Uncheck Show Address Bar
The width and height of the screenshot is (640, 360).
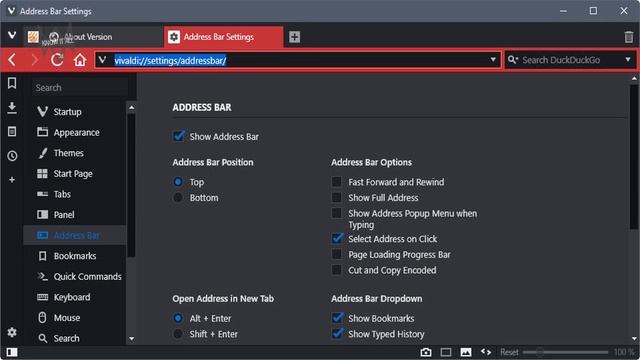click(x=179, y=136)
